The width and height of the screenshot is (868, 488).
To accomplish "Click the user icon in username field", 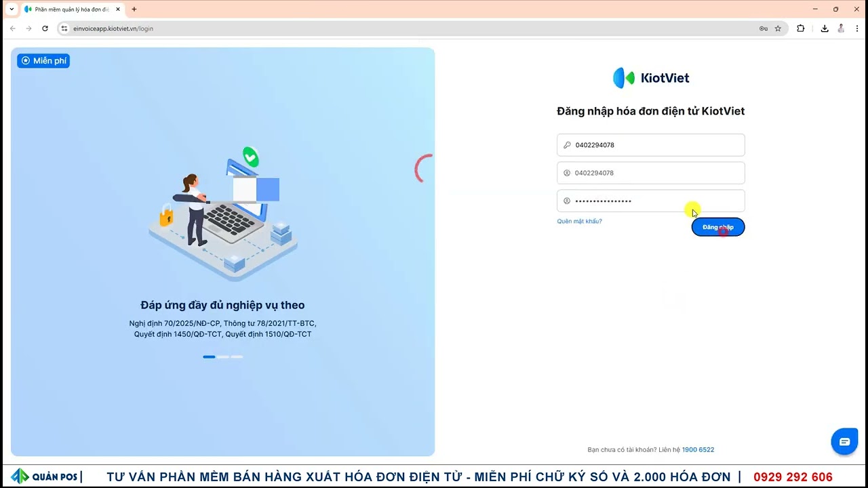I will click(x=567, y=173).
